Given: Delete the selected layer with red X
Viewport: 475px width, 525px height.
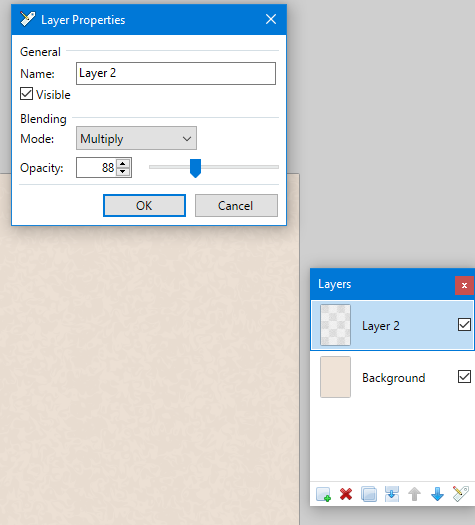Looking at the screenshot, I should [x=346, y=494].
